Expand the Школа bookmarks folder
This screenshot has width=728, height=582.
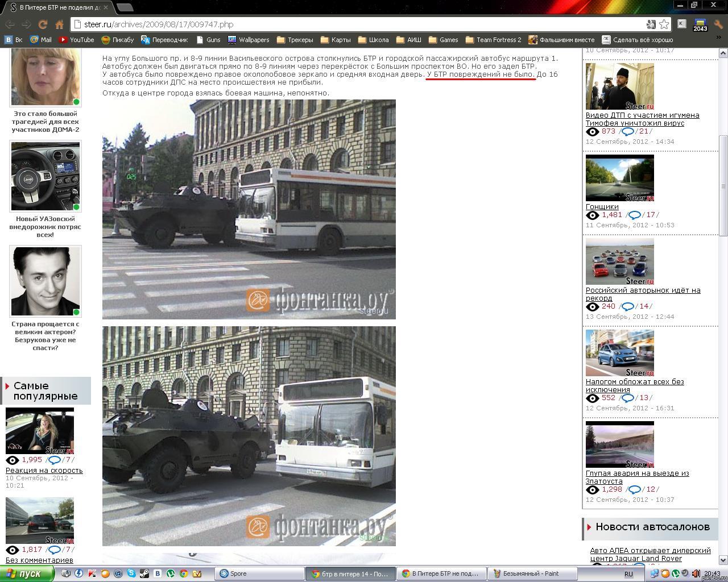tap(373, 40)
